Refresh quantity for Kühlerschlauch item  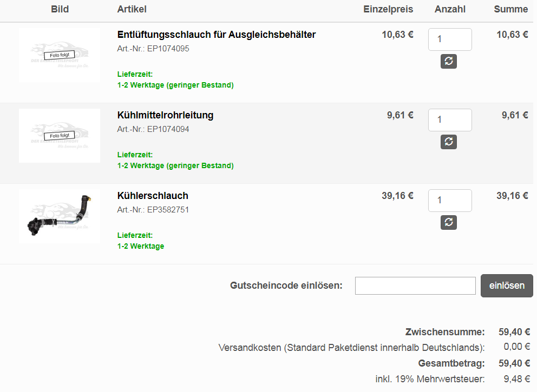tap(448, 222)
